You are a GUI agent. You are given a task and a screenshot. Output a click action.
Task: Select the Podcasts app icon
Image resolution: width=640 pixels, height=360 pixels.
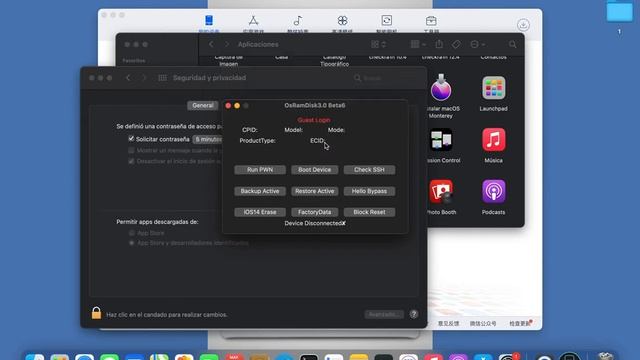click(493, 191)
